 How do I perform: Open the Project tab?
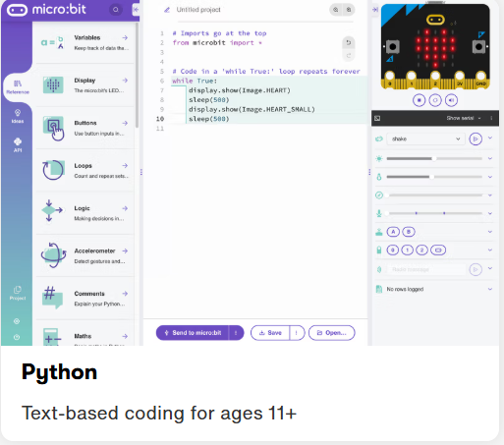tap(18, 293)
